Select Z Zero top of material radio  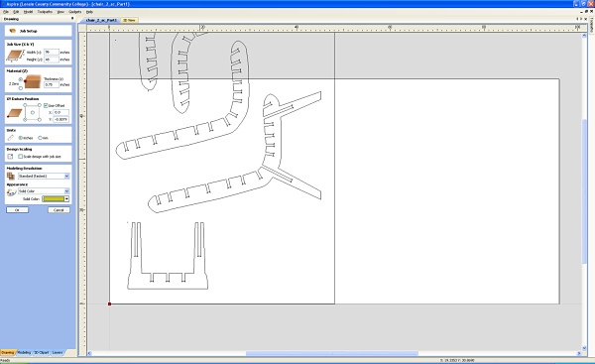[x=21, y=79]
